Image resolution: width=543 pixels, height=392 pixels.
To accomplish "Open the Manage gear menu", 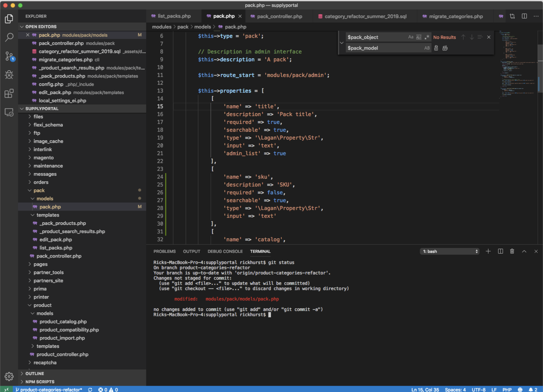I will [9, 376].
